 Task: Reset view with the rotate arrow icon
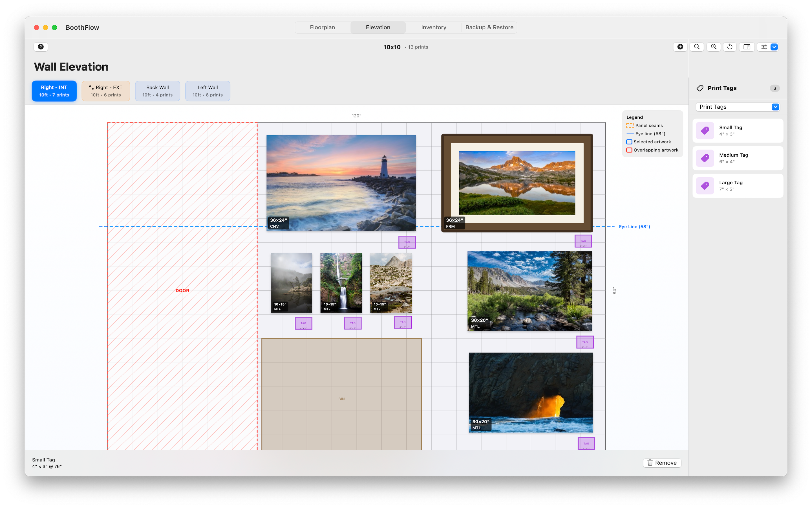click(729, 47)
